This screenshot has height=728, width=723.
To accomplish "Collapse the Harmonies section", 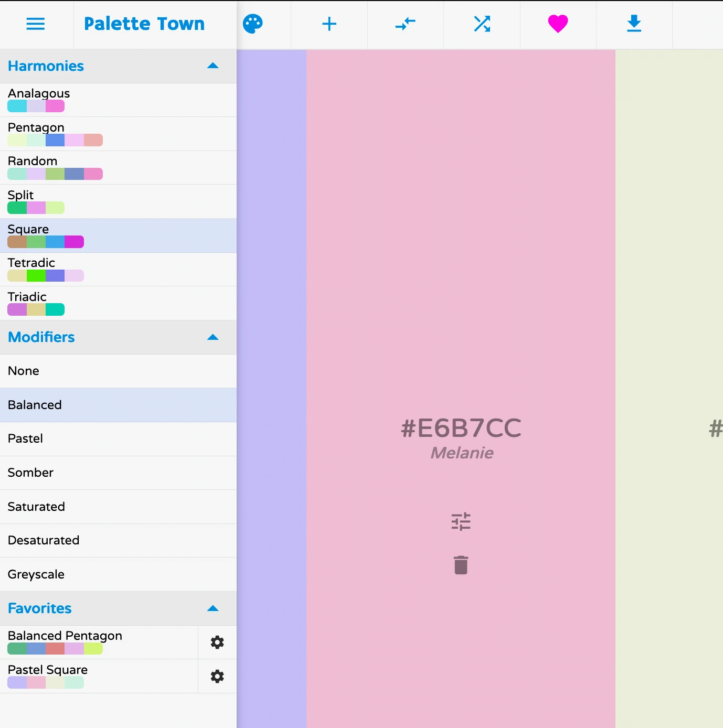I will 212,66.
